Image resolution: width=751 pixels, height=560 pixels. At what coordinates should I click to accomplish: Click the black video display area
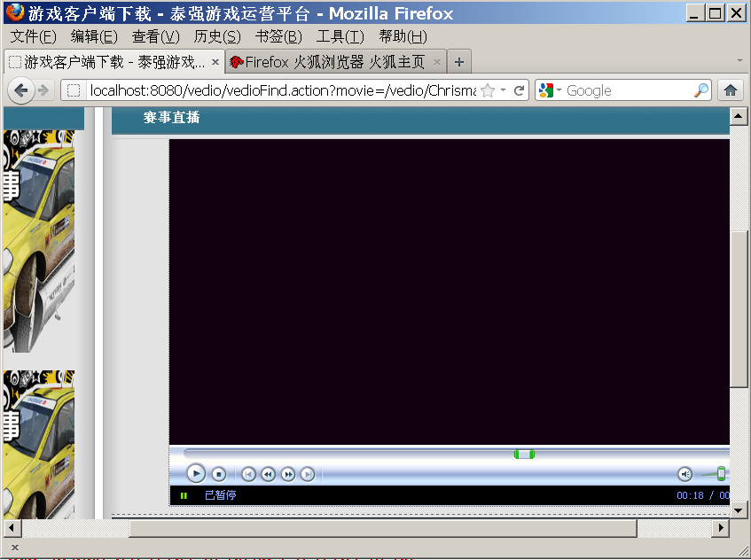(x=450, y=292)
